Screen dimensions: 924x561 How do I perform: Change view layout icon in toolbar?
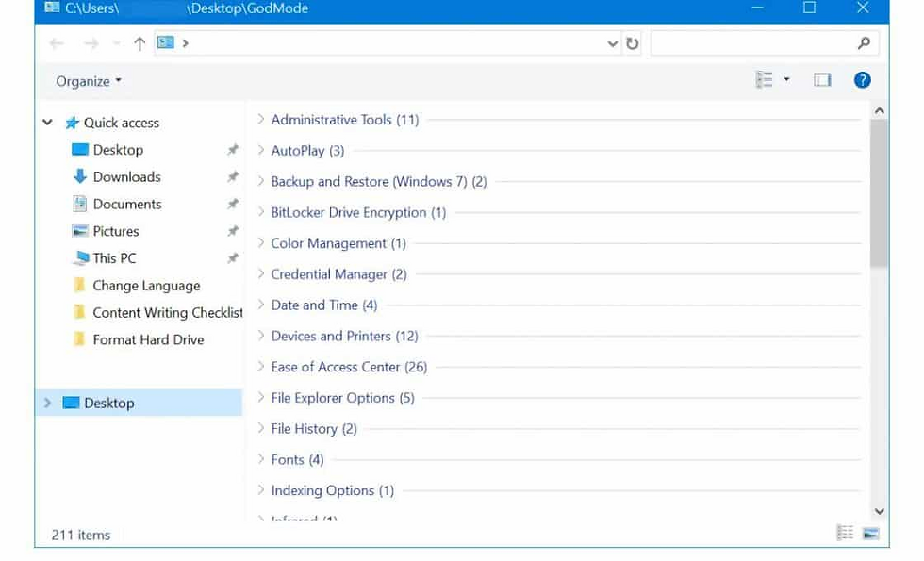tap(765, 79)
